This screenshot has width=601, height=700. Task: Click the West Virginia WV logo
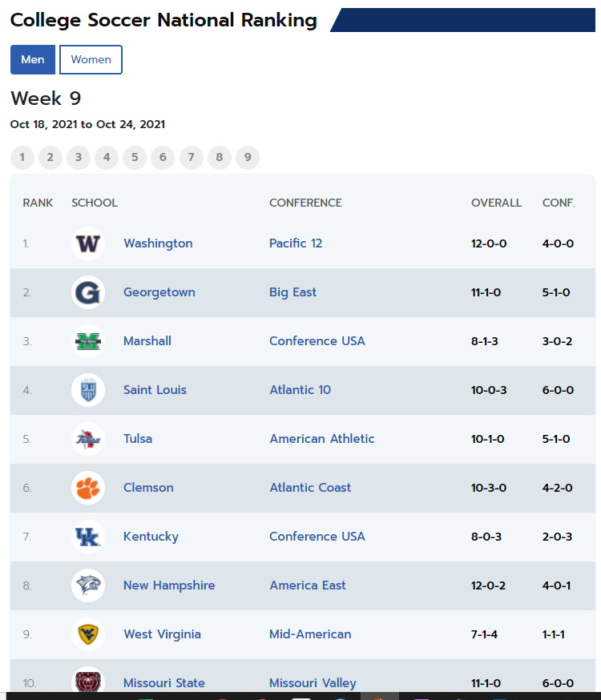pyautogui.click(x=88, y=634)
